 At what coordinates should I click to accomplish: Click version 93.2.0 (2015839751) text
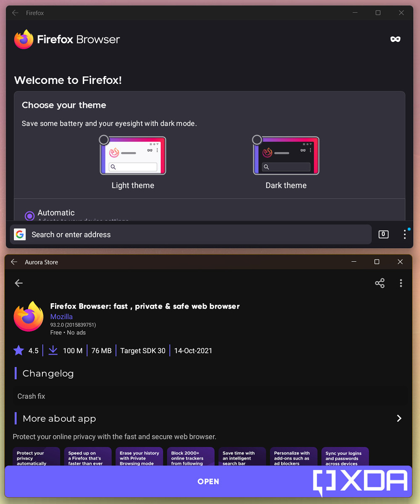tap(73, 325)
